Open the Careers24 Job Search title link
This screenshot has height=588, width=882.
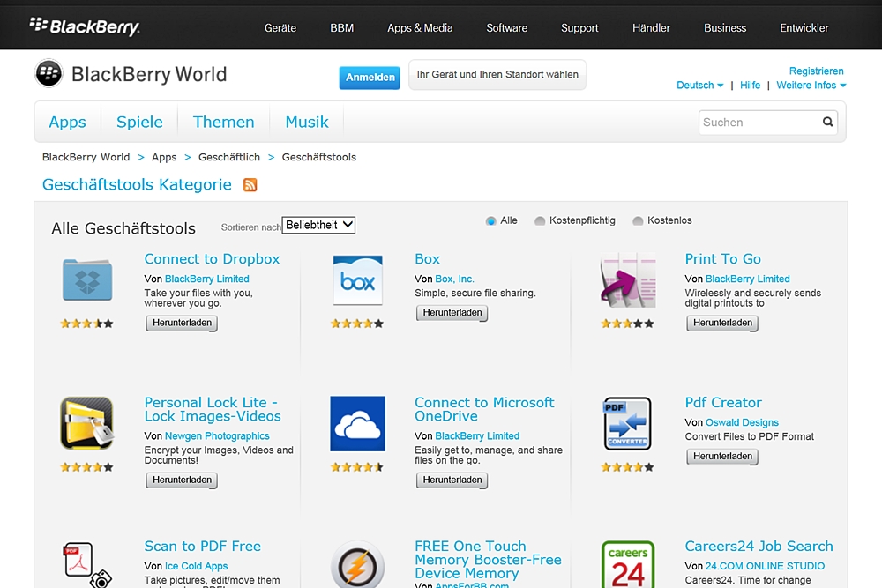point(759,546)
